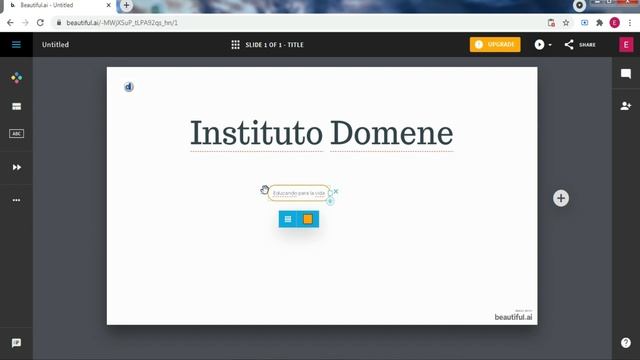Click the small logo in slide corner
This screenshot has width=640, height=360.
pyautogui.click(x=129, y=87)
